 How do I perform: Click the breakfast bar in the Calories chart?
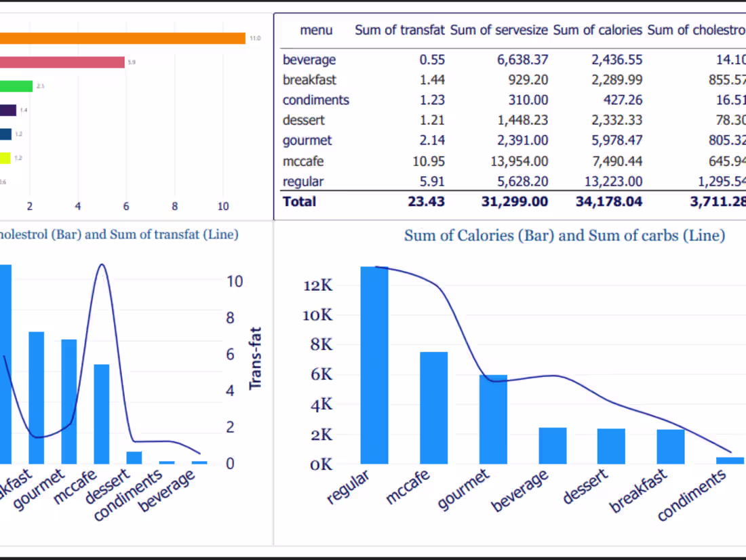(x=671, y=447)
